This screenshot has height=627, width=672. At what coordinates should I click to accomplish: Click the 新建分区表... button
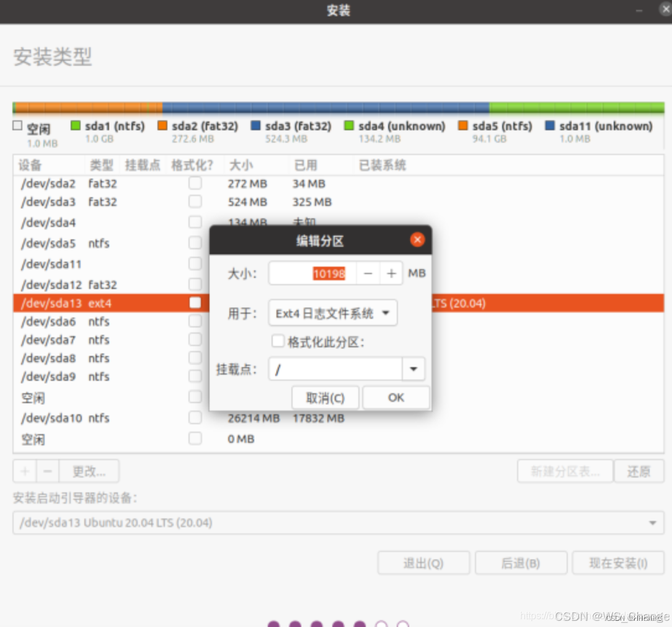coord(565,471)
